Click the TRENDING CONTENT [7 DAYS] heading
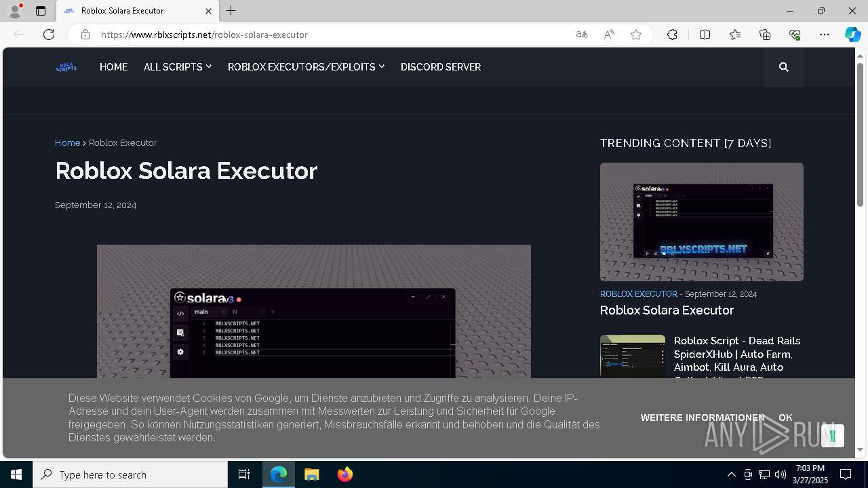The image size is (868, 488). pyautogui.click(x=686, y=143)
